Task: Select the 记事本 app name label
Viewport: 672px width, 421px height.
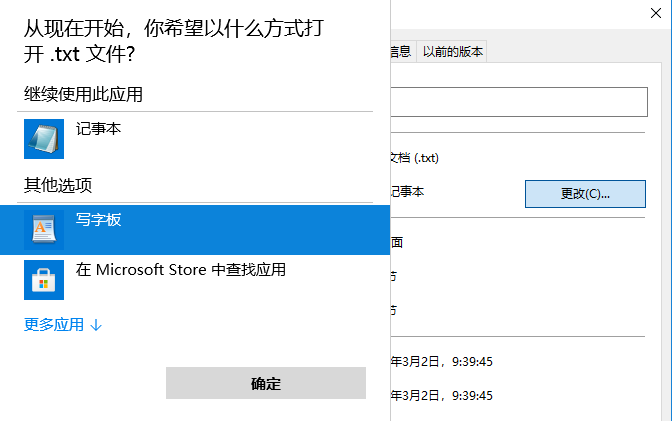Action: click(98, 129)
